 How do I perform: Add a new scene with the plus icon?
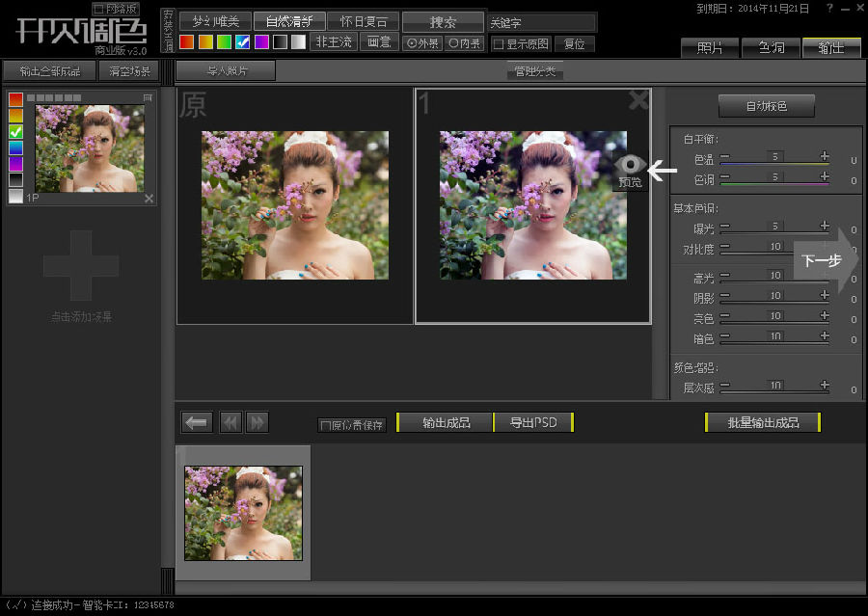pyautogui.click(x=81, y=265)
